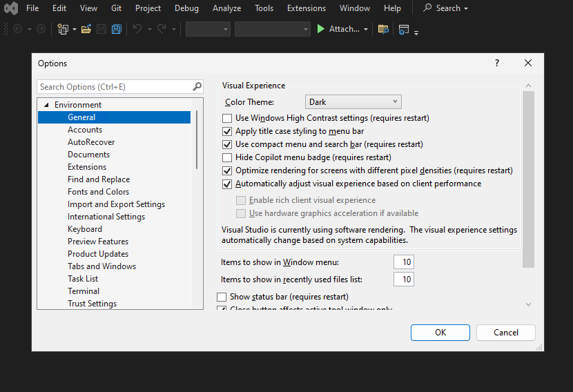Select Terminal options page
Image resolution: width=573 pixels, height=392 pixels.
[84, 291]
